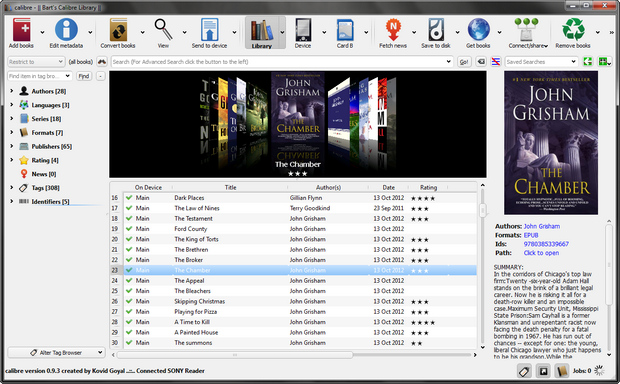Click the minus button beside Find
The image size is (620, 384).
[x=101, y=76]
